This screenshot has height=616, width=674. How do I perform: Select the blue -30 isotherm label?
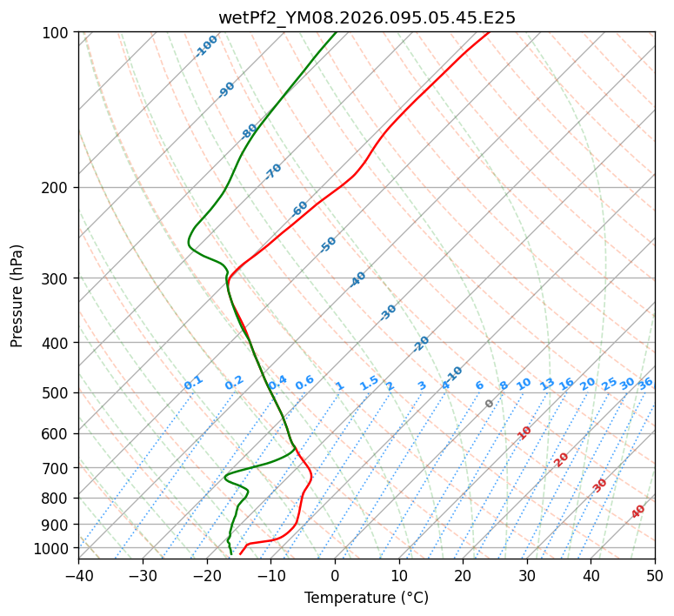388,312
